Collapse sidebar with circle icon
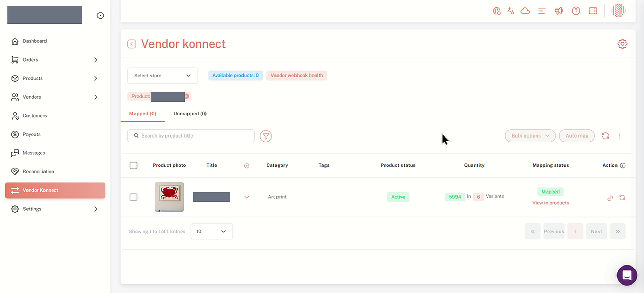The width and height of the screenshot is (644, 293). pos(100,15)
